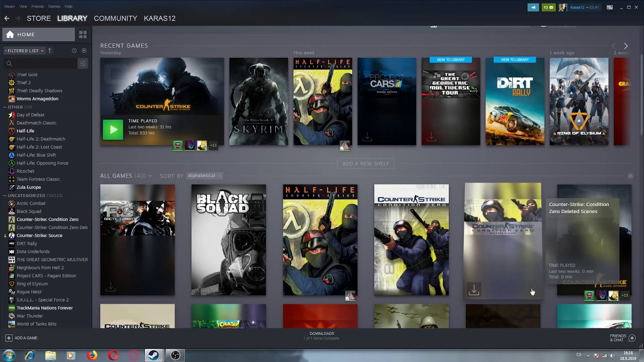The image size is (644, 362).
Task: Open the DiRT Rally cover in Recent Games
Action: [515, 102]
